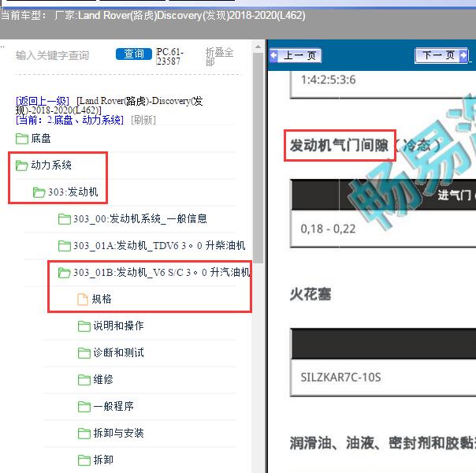The image size is (476, 473).
Task: Click the 进气门 table header
Action: pyautogui.click(x=456, y=195)
